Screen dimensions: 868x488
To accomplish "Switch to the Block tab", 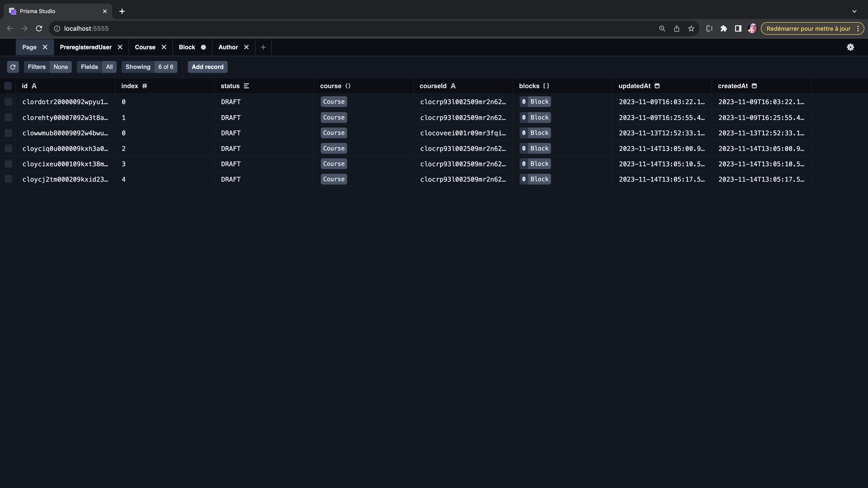I will [x=187, y=47].
